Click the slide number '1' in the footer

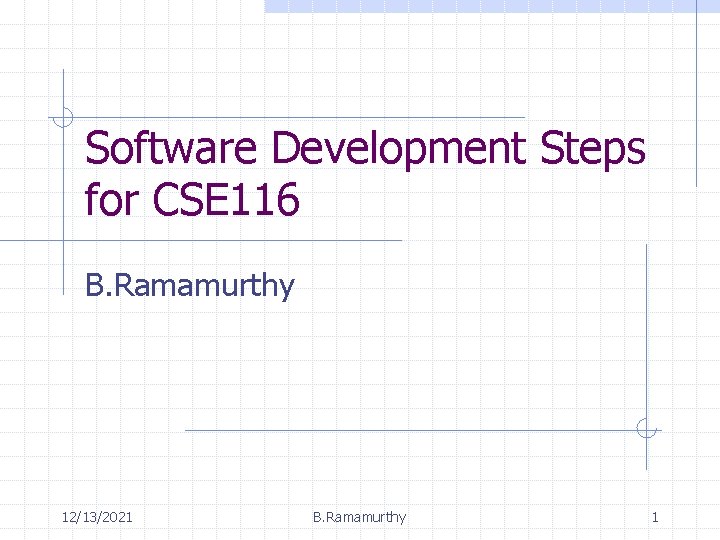coord(655,518)
